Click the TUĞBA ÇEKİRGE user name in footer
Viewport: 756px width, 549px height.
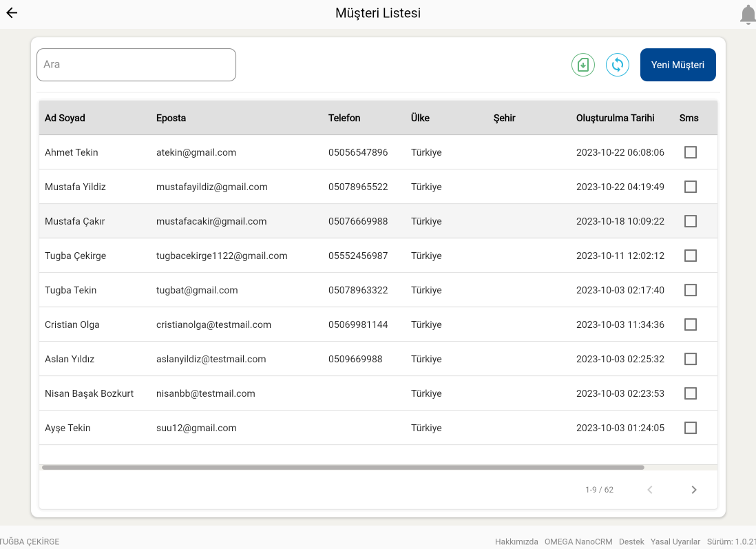[x=30, y=541]
